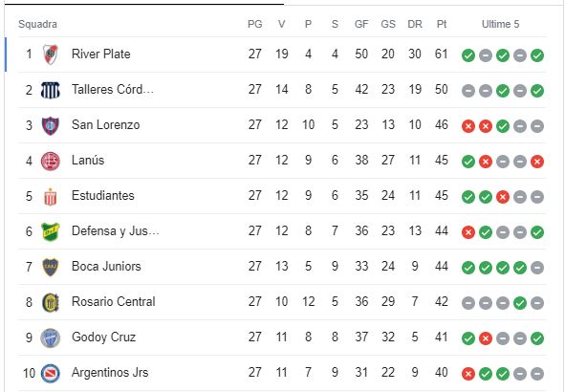
Task: Click Lanús's last red loss icon
Action: point(537,162)
